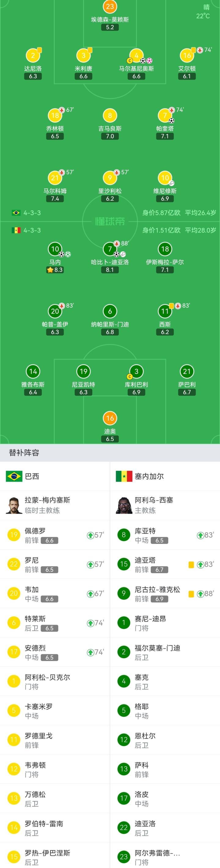Click Senegal goalkeeper 迪奥 number 16 icon

pyautogui.click(x=110, y=418)
